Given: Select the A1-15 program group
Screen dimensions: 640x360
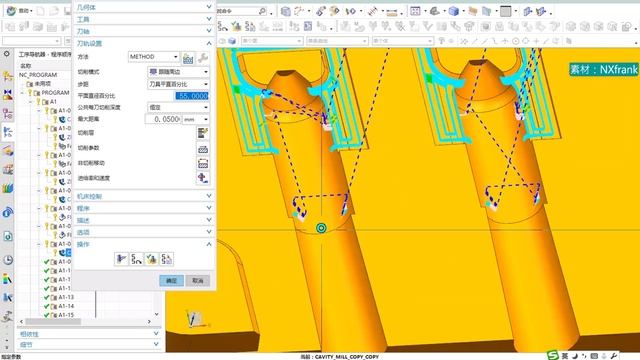Looking at the screenshot, I should point(66,315).
